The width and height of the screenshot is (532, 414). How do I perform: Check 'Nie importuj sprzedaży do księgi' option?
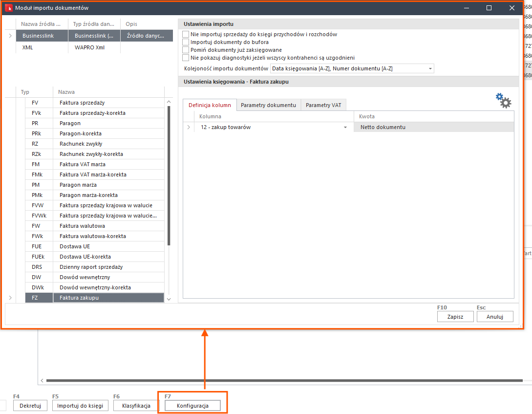pos(186,35)
